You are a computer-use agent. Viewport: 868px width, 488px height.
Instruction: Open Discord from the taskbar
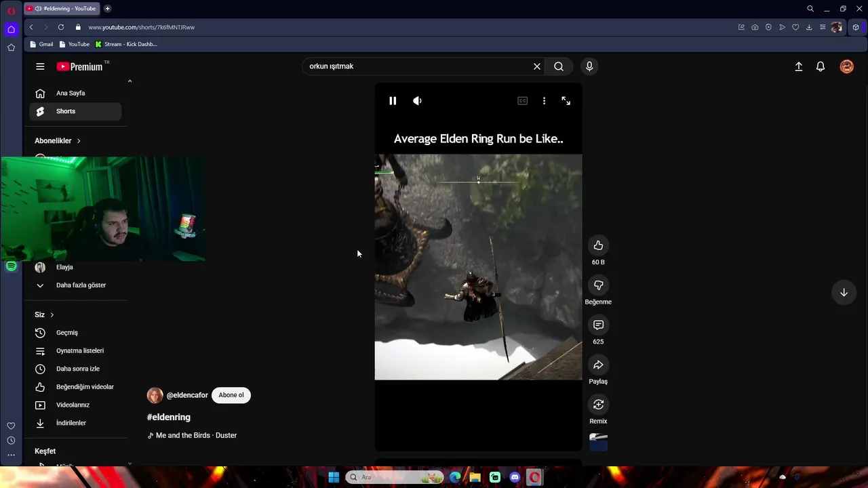(x=515, y=477)
